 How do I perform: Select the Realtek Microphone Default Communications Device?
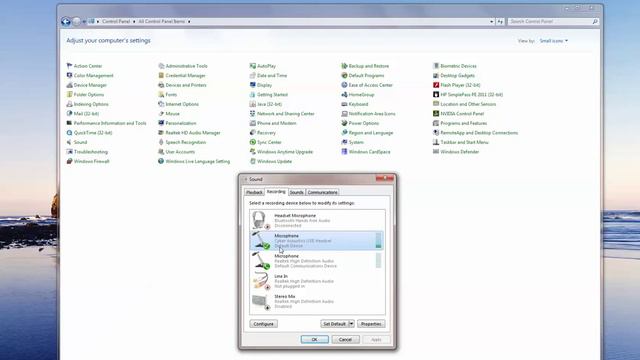point(317,261)
